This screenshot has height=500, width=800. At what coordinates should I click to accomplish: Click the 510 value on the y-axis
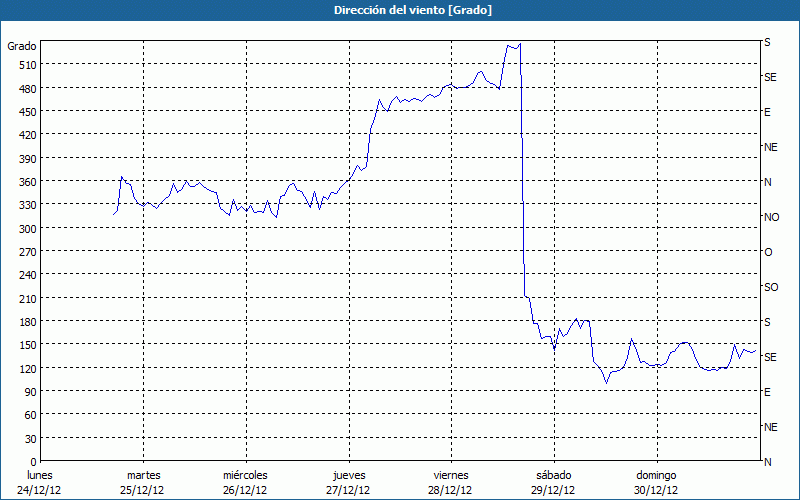tap(27, 65)
